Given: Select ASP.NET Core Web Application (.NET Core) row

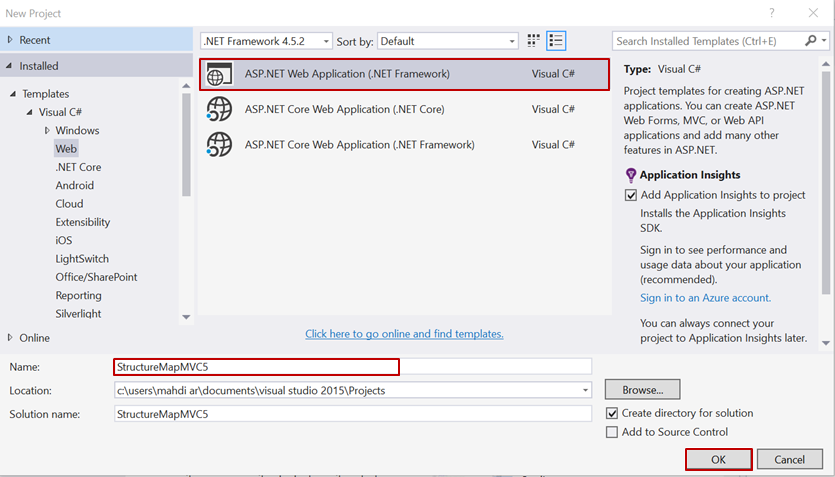Looking at the screenshot, I should point(405,109).
